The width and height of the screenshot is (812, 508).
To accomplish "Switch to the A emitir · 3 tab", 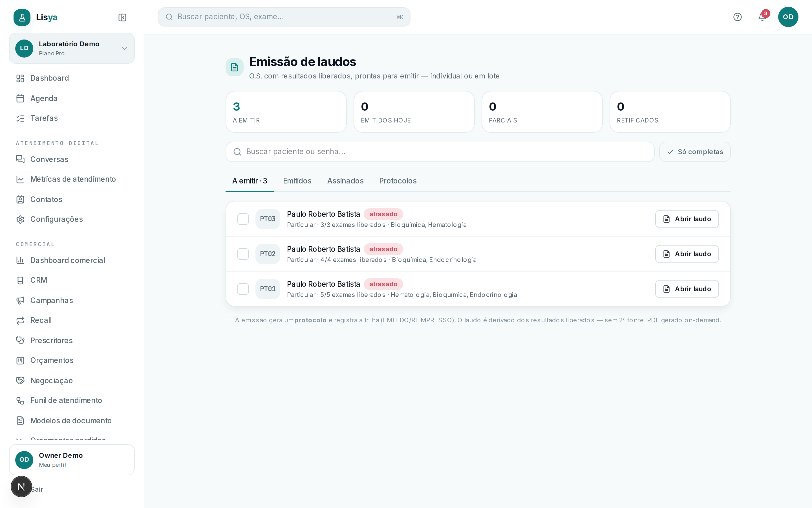I will (x=250, y=181).
